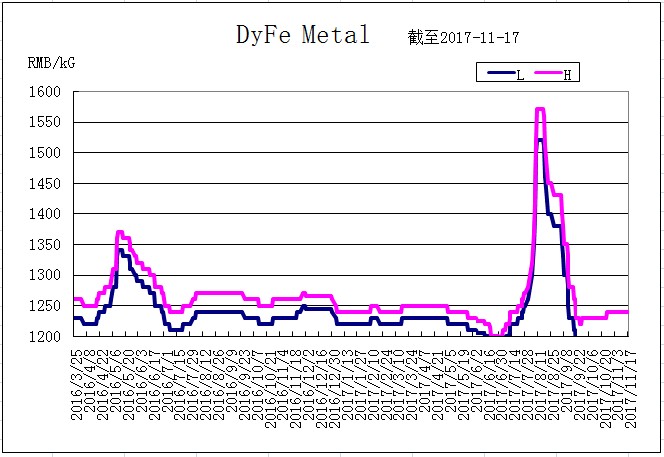This screenshot has width=664, height=457.
Task: Click the 1350 y-axis value
Action: tap(45, 245)
